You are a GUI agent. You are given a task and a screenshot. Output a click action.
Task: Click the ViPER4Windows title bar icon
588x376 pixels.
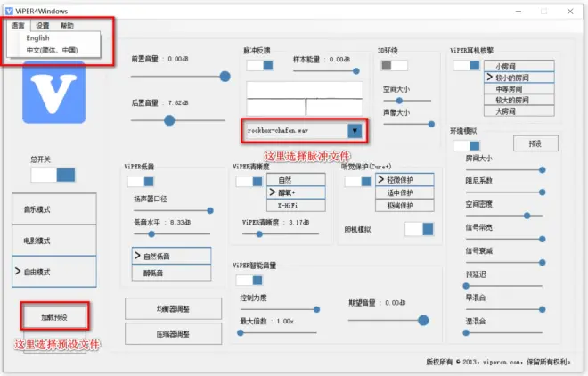9,12
